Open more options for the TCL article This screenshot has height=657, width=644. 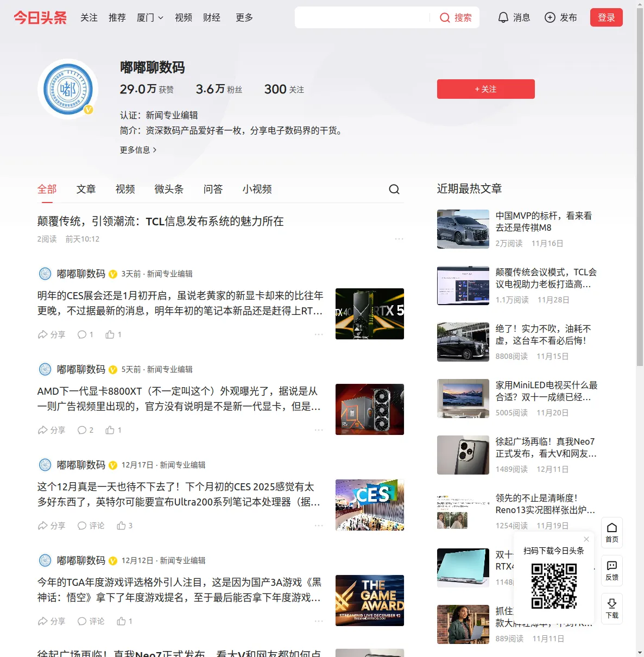(399, 239)
